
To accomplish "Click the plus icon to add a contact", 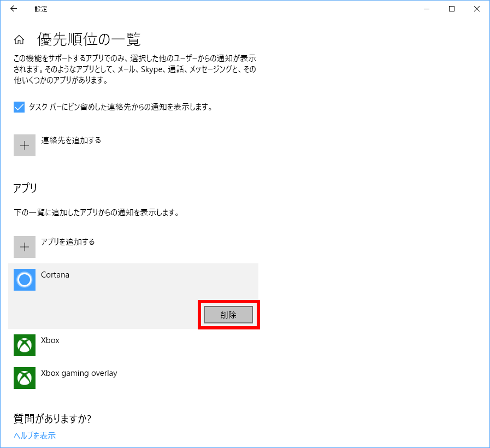I will pos(25,145).
